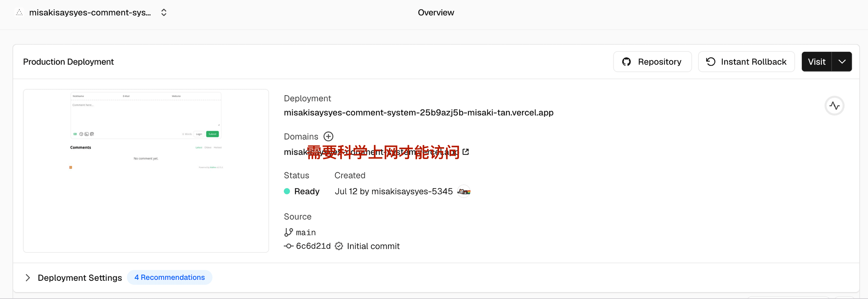Open the domain external link icon
This screenshot has width=868, height=299.
tap(466, 152)
